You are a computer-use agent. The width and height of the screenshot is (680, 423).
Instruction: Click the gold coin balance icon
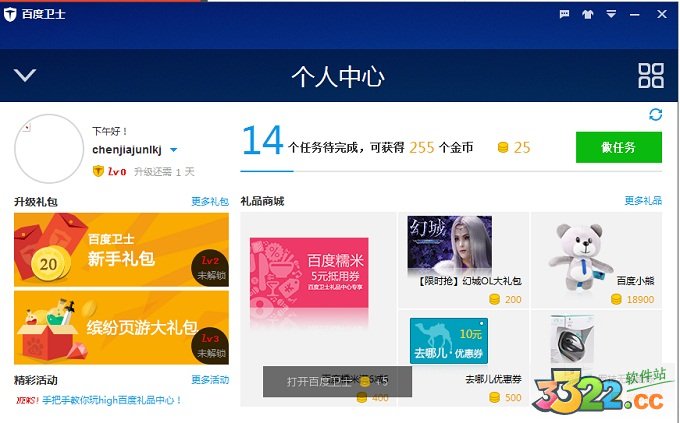coord(503,148)
